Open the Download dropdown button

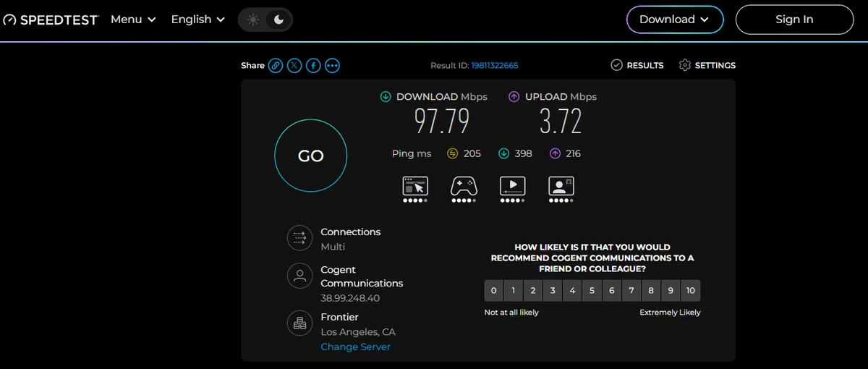pyautogui.click(x=675, y=20)
